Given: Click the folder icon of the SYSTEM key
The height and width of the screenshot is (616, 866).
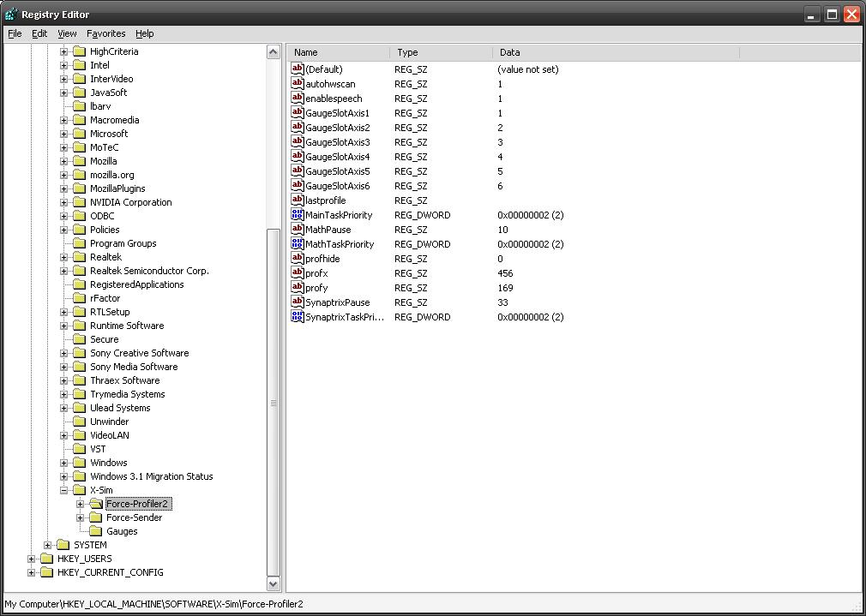Looking at the screenshot, I should [63, 545].
